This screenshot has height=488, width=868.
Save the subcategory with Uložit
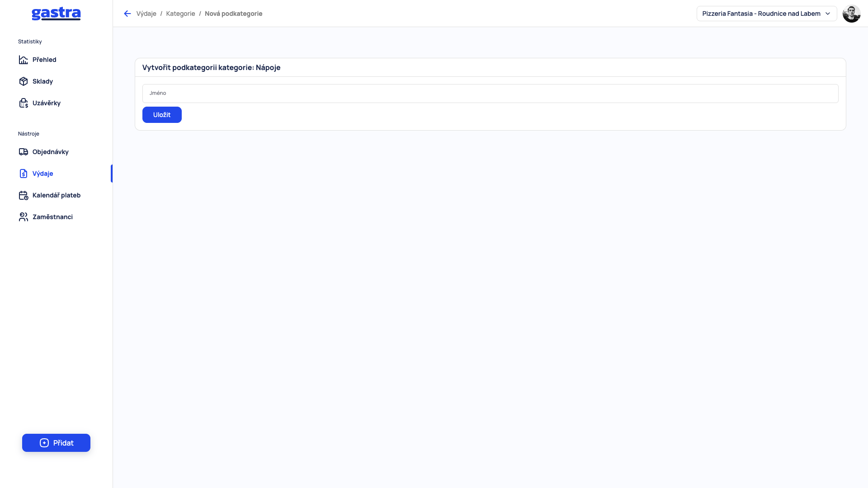point(162,115)
